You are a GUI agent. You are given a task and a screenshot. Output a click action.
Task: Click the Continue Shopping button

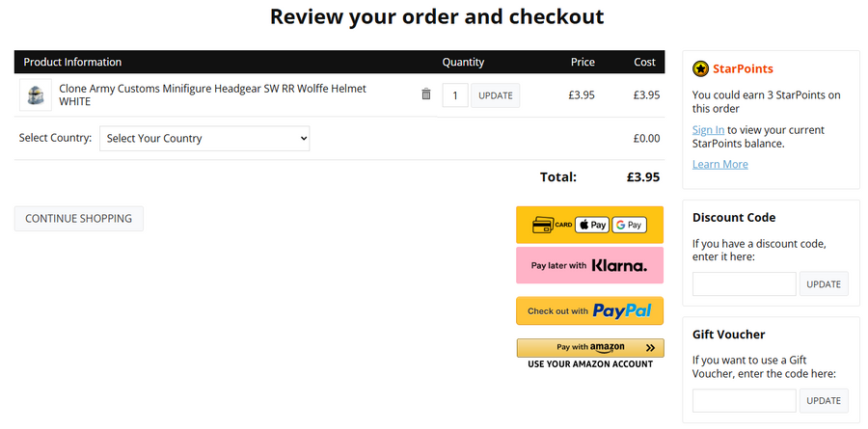(79, 219)
